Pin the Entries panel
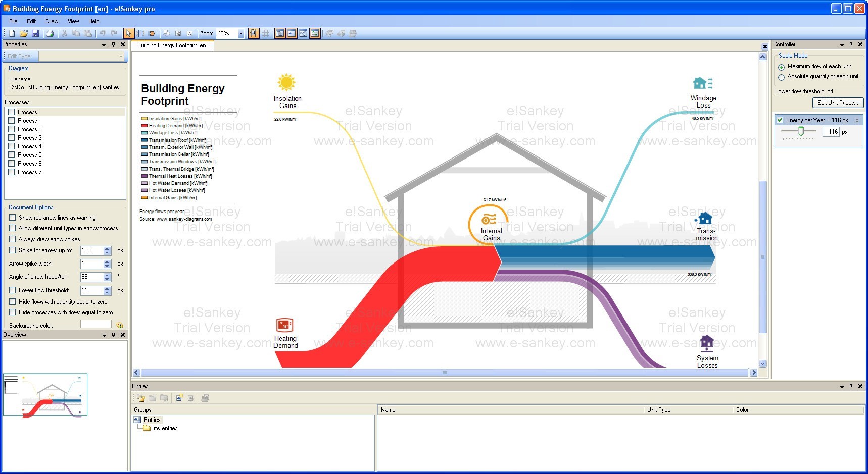Image resolution: width=868 pixels, height=474 pixels. click(851, 386)
